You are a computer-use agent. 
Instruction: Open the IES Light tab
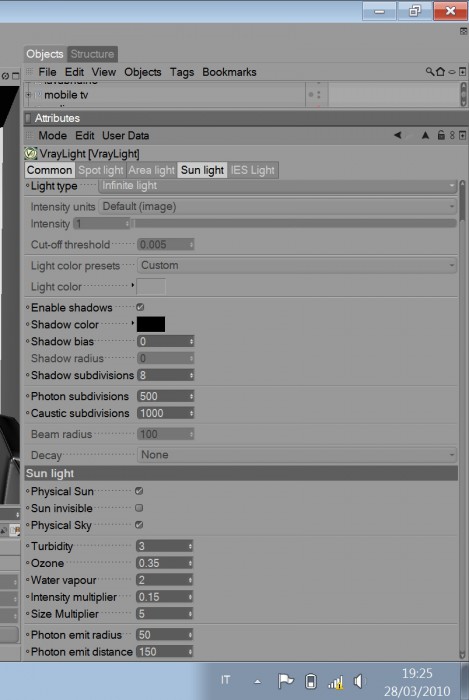(x=253, y=170)
